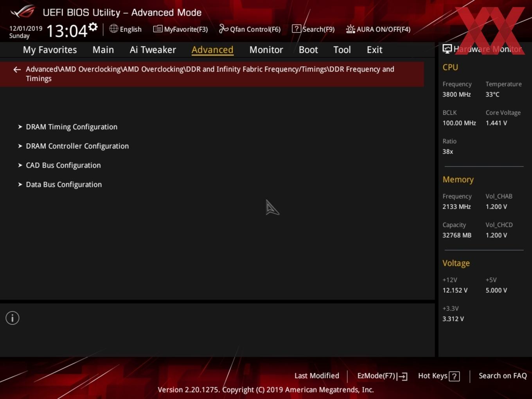Click the EzMode exit arrow icon
The height and width of the screenshot is (399, 532).
(402, 376)
